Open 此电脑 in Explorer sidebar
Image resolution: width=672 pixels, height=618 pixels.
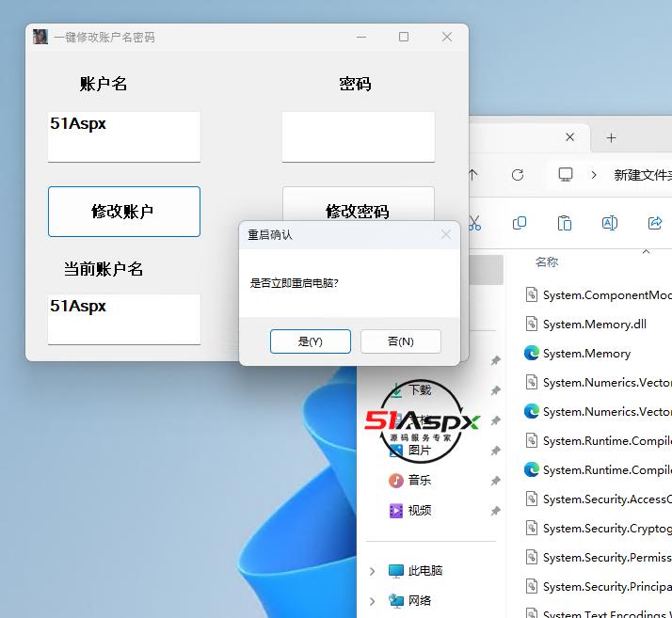[424, 570]
